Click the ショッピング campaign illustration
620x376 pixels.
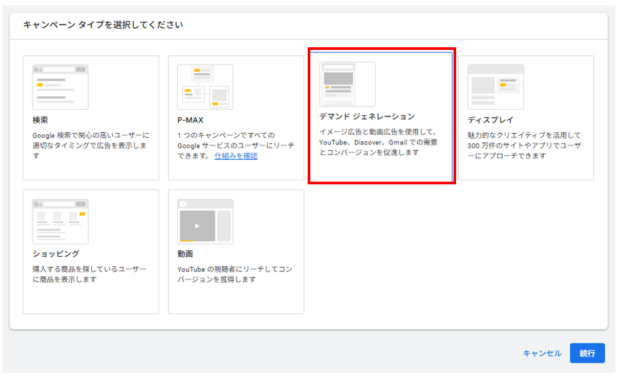click(60, 221)
